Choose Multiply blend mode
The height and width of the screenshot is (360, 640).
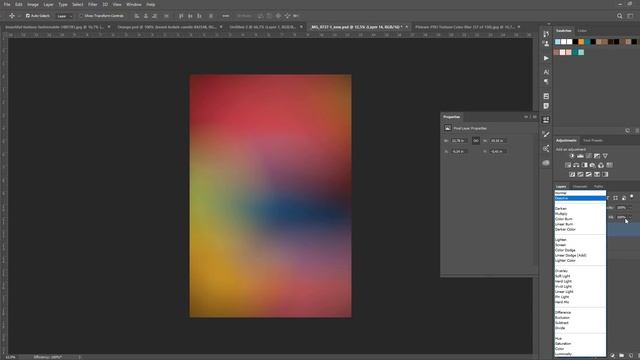[580, 214]
